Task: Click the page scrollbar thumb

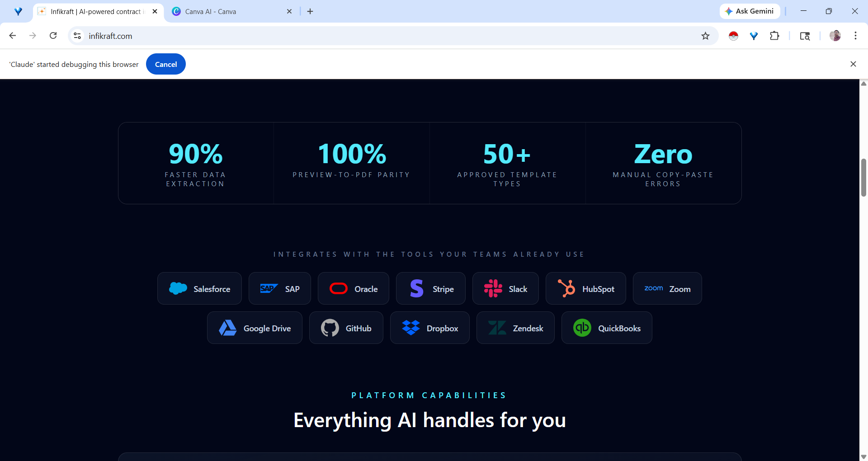Action: point(863,177)
